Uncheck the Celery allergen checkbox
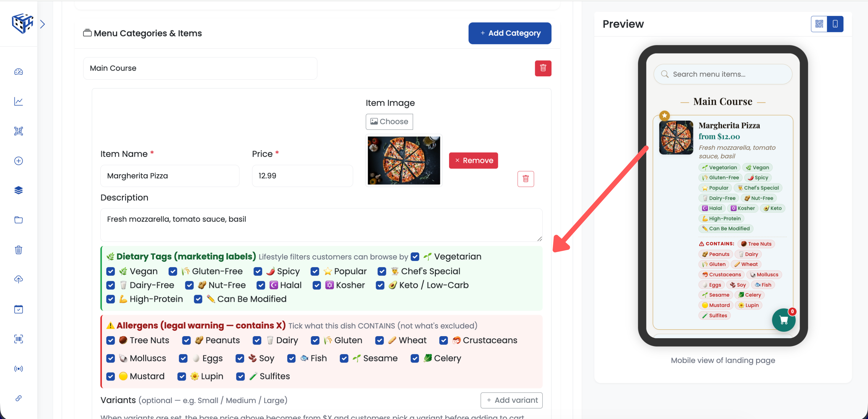 tap(415, 358)
